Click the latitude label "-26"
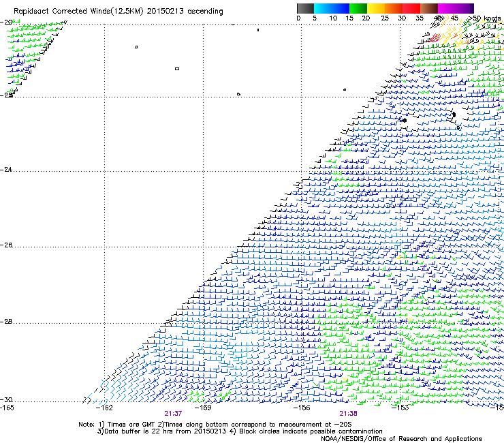 pyautogui.click(x=6, y=245)
